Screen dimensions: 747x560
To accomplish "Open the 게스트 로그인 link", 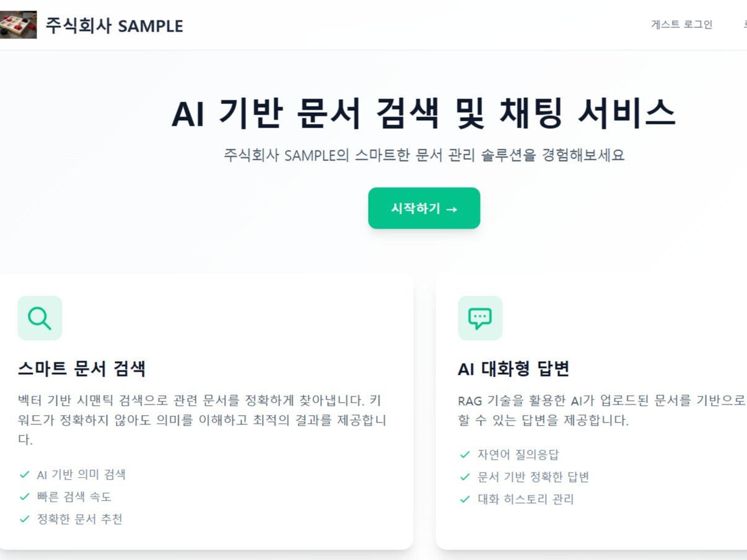I will [681, 25].
